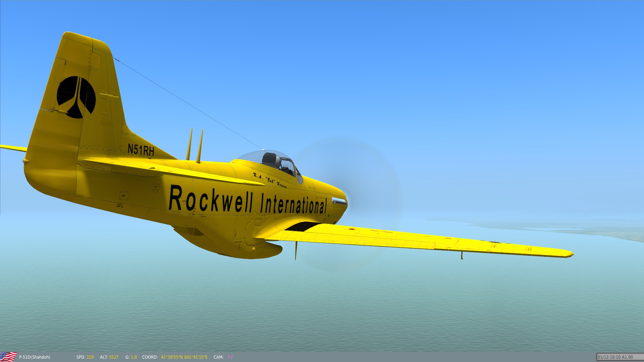The image size is (644, 362).
Task: Click the R.A. "Bob" Hoover name script
Action: pyautogui.click(x=270, y=181)
